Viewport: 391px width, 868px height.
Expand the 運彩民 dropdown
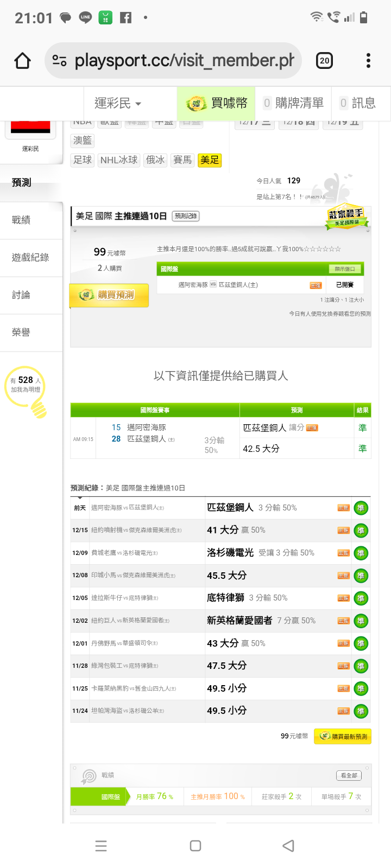(117, 103)
